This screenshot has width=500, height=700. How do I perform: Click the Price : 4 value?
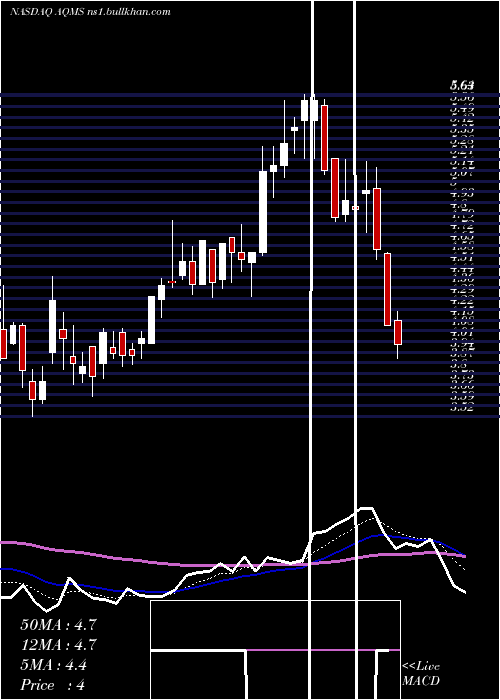click(52, 685)
